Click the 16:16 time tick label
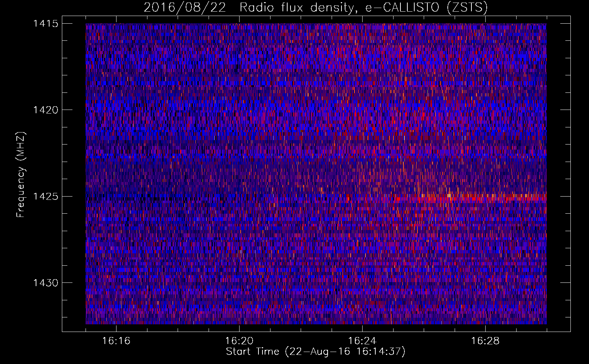This screenshot has width=589, height=364. pyautogui.click(x=116, y=341)
